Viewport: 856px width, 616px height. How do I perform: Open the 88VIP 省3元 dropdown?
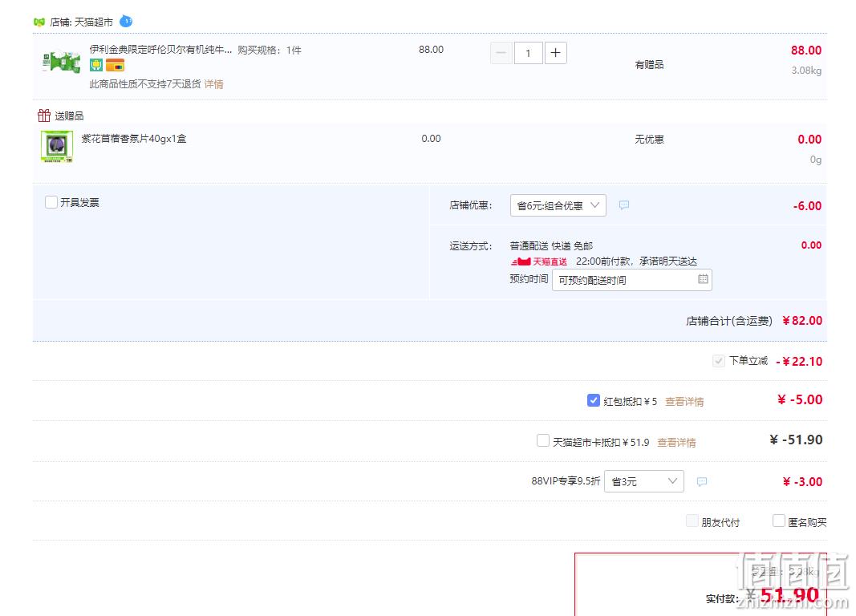[643, 481]
